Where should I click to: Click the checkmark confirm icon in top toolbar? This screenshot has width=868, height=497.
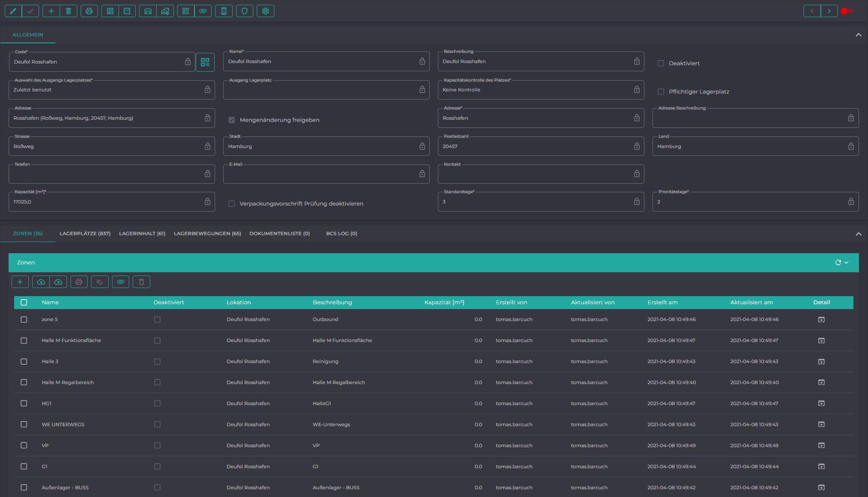[x=30, y=11]
